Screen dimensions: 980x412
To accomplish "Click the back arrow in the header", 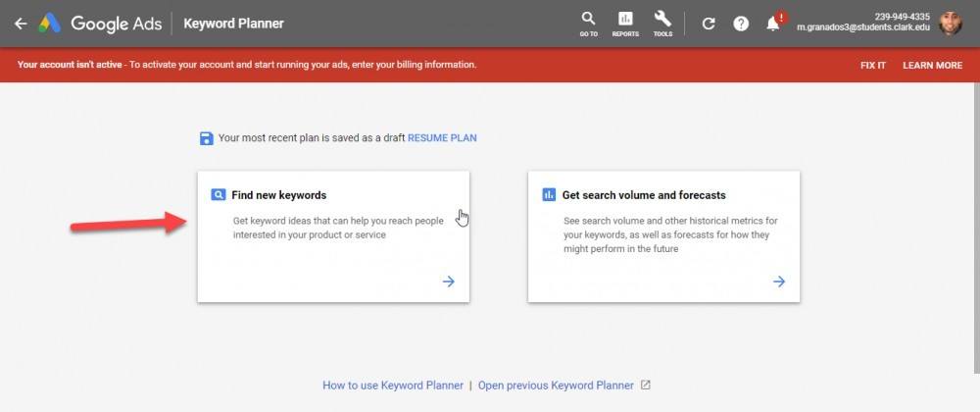I will click(x=21, y=24).
